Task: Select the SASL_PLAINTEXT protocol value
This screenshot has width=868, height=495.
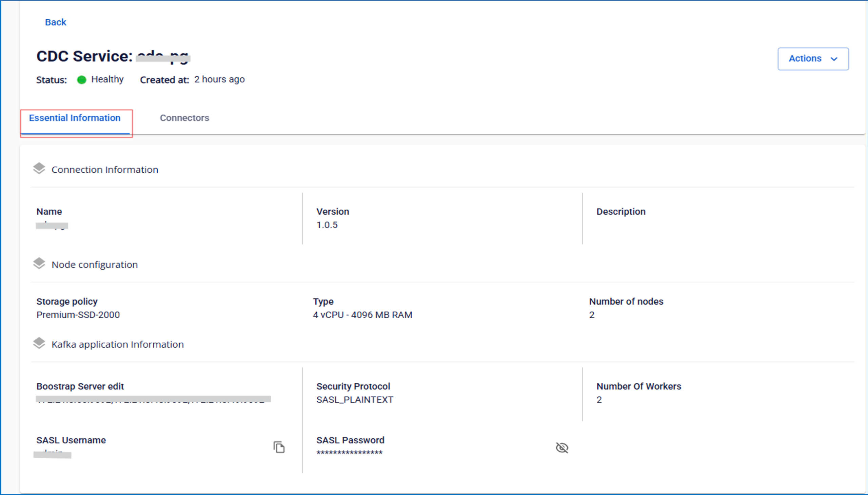Action: 355,400
